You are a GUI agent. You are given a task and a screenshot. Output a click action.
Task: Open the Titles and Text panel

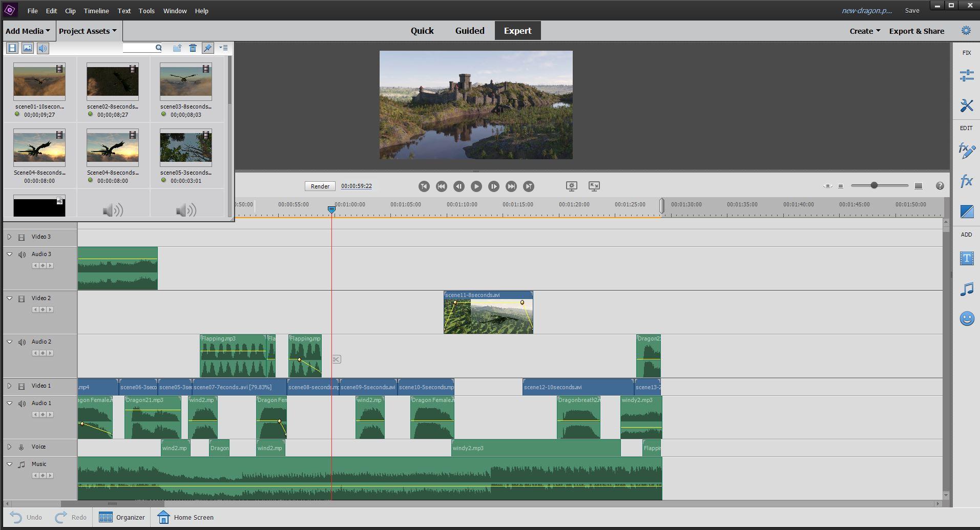(x=966, y=258)
